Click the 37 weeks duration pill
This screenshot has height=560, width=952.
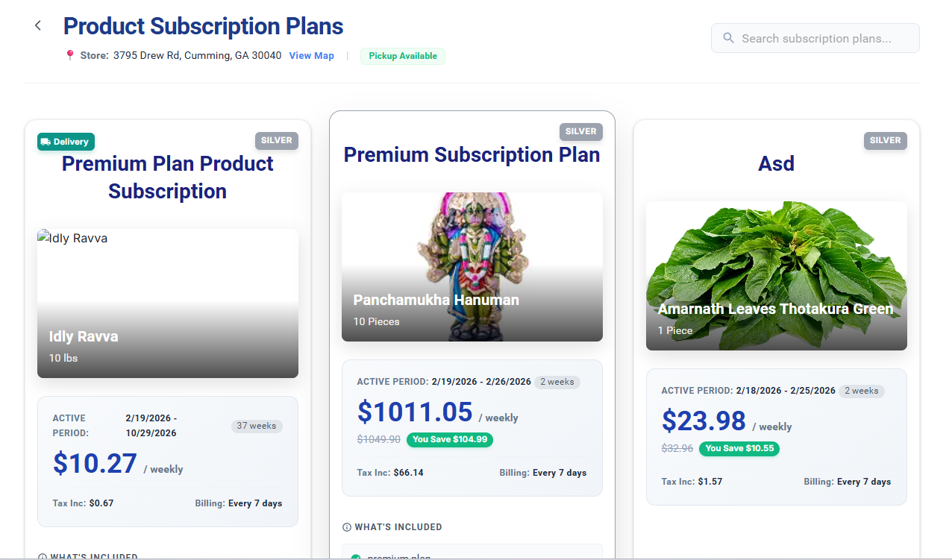coord(257,427)
